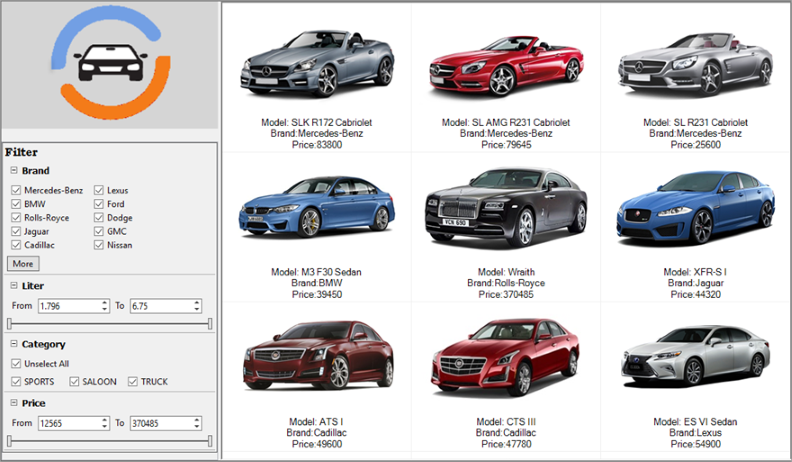Select the Jaguar XFR-S I car image
Image resolution: width=792 pixels, height=462 pixels.
(695, 212)
